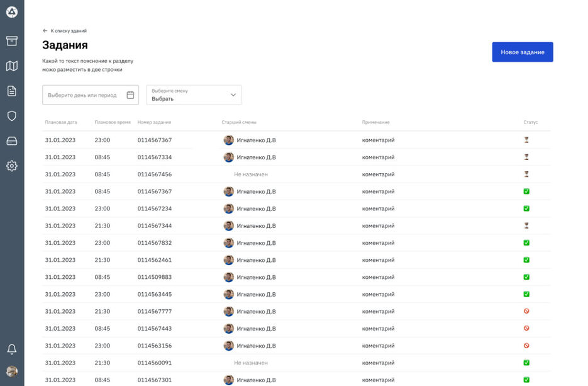Open the storage drive section in the sidebar
588x386 pixels.
tap(12, 141)
